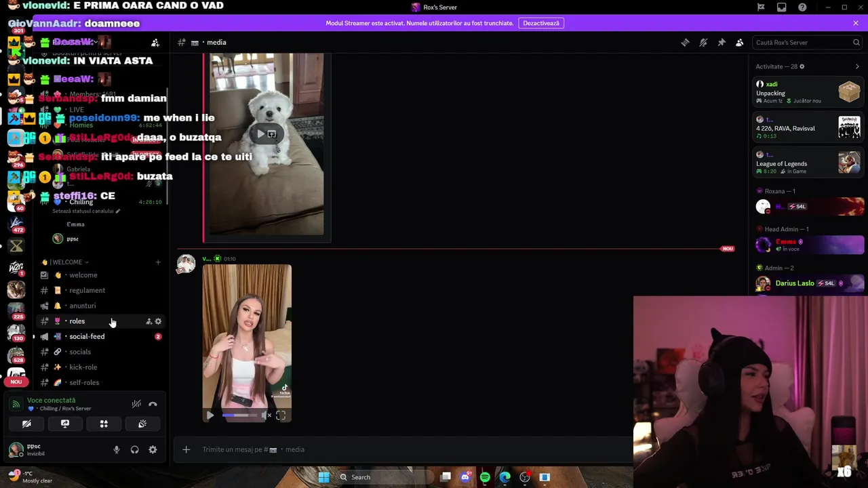Image resolution: width=868 pixels, height=488 pixels.
Task: Open the 4 226, RAVA, Ravisval music card
Action: point(808,127)
